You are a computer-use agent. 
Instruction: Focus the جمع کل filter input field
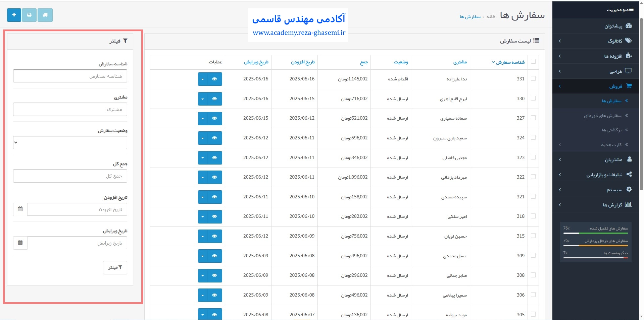point(70,176)
